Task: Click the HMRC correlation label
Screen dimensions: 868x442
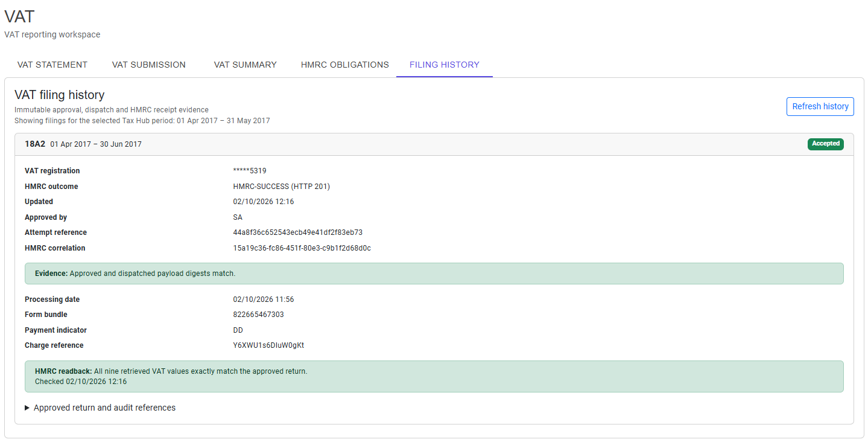Action: (55, 248)
